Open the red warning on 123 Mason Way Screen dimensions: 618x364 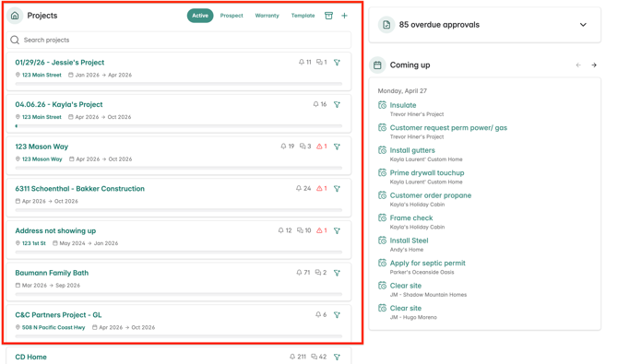322,147
